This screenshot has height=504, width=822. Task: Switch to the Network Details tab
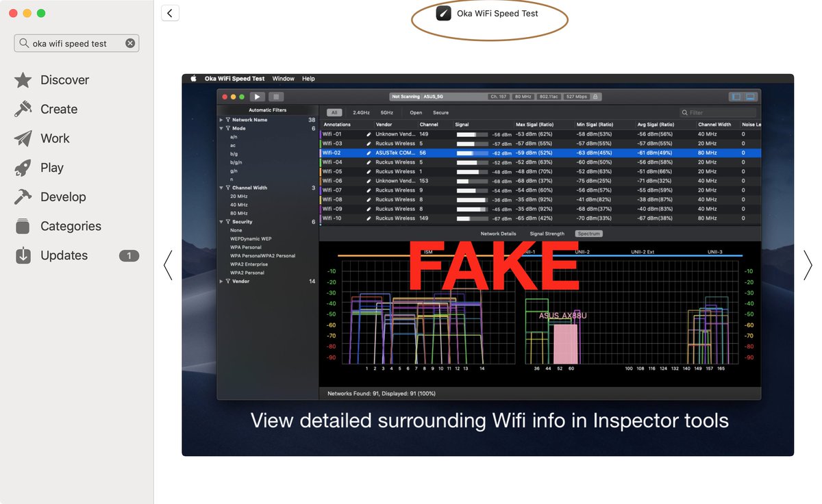[x=498, y=234]
